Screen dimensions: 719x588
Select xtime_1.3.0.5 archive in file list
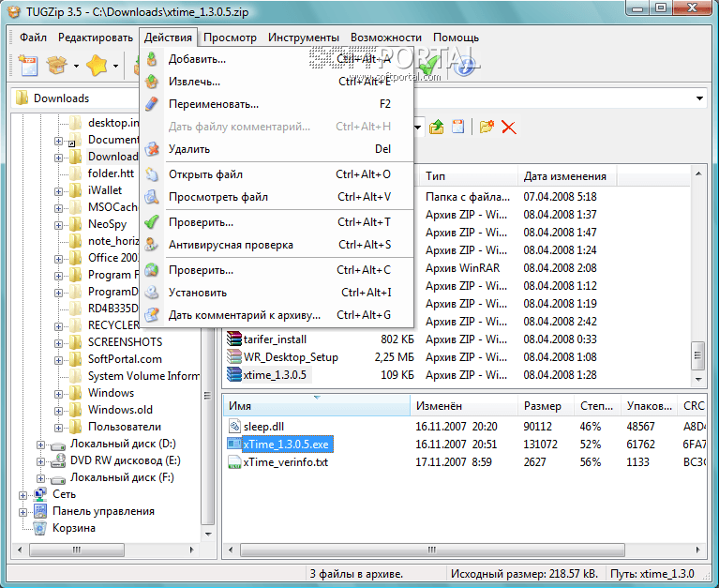coord(275,375)
